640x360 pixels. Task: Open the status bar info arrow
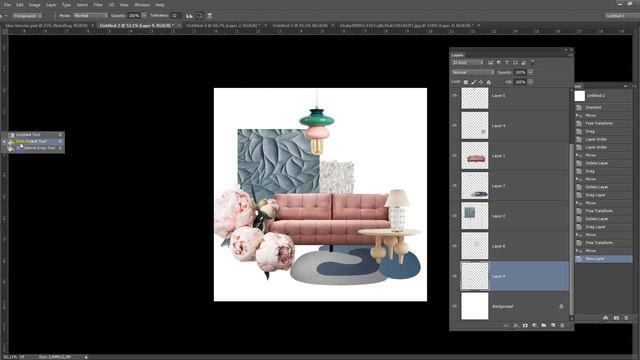(x=86, y=357)
